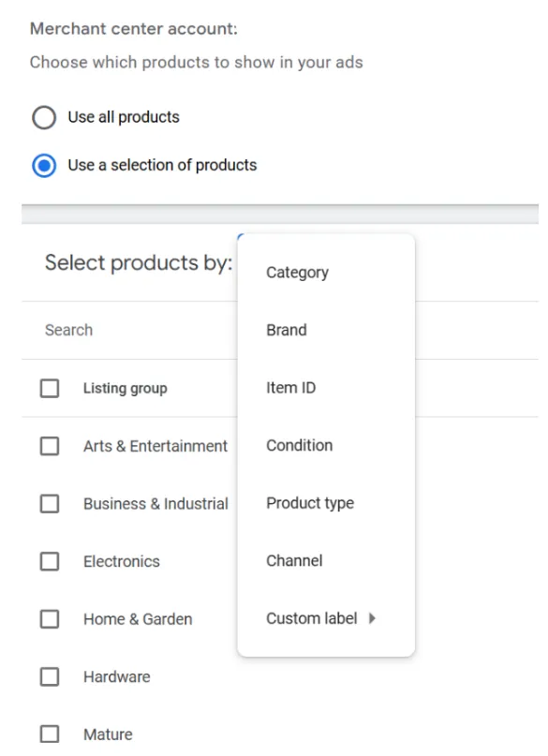Click the Use all products label
This screenshot has width=548, height=756.
pos(124,117)
